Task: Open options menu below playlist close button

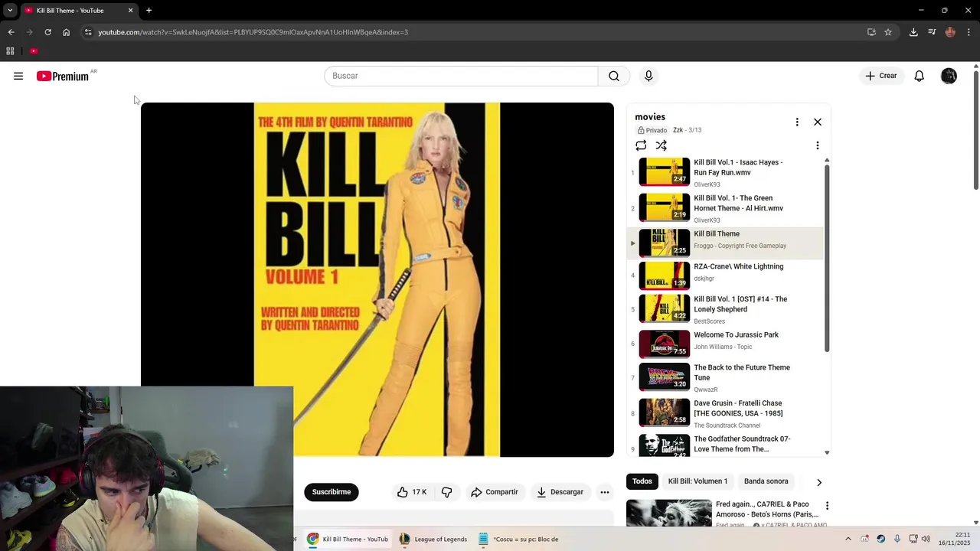Action: (818, 145)
